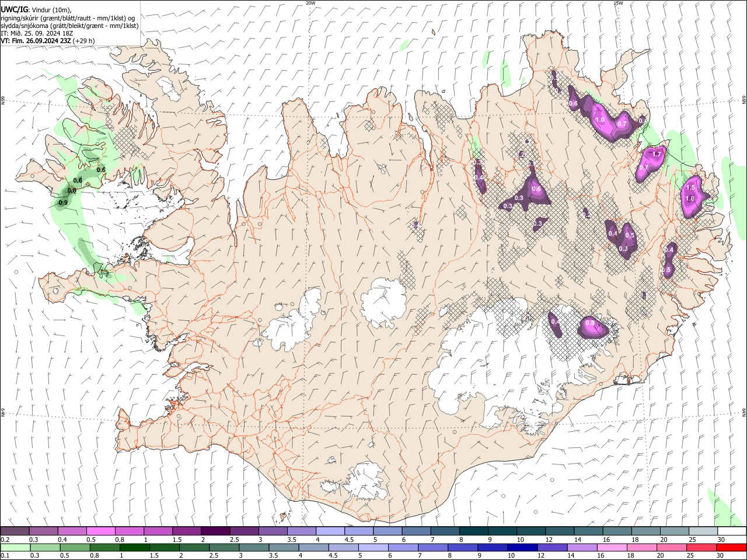The image size is (747, 560).
Task: Pick darkest green rain swatch between 1 and 1.5
Action: pos(134,548)
